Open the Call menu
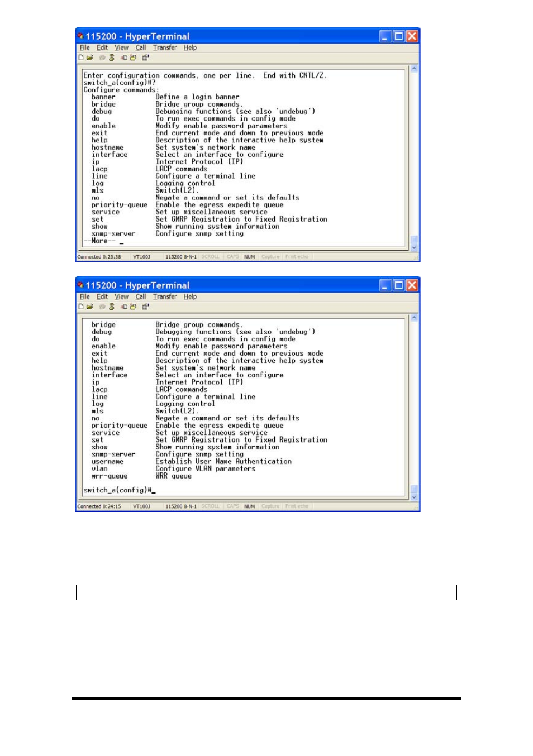The height and width of the screenshot is (756, 533). (x=140, y=47)
